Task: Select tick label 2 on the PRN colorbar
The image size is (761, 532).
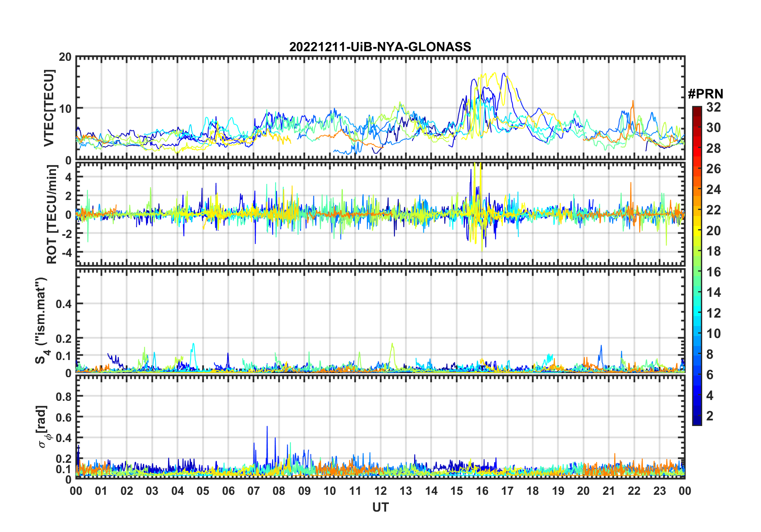Action: coord(710,416)
